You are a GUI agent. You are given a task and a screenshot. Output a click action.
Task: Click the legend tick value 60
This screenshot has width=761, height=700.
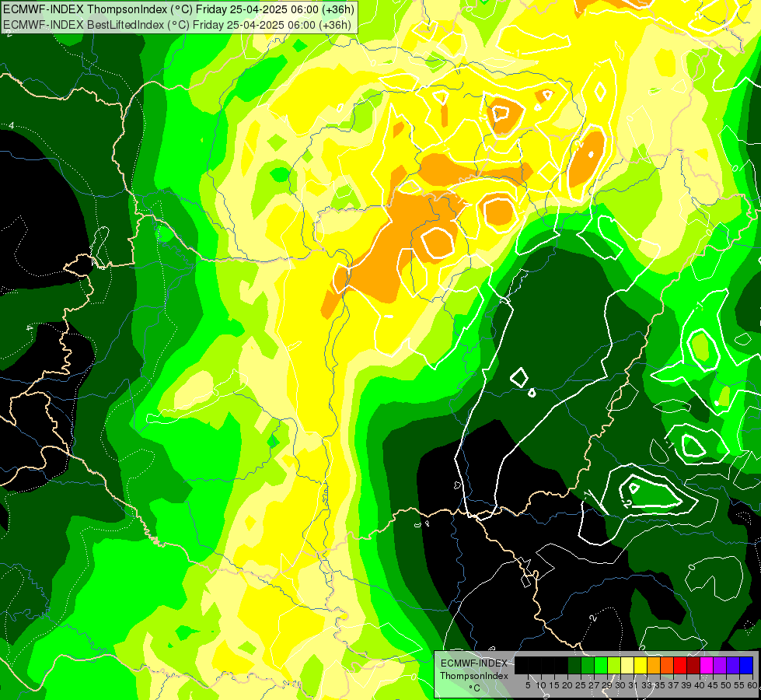[752, 685]
